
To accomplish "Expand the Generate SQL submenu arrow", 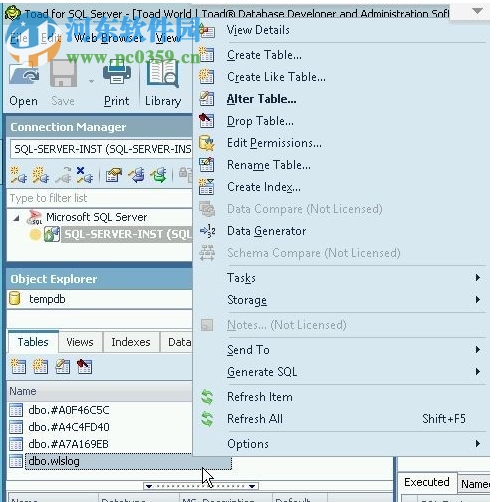I will point(478,371).
